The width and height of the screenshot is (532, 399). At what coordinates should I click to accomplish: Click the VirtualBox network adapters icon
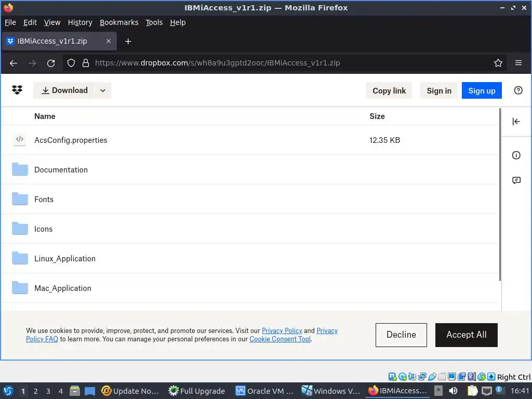(422, 377)
